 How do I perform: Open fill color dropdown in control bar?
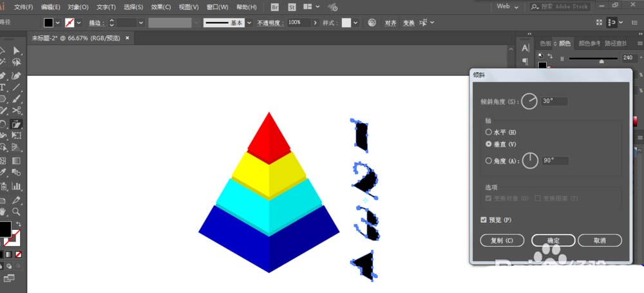(x=58, y=23)
